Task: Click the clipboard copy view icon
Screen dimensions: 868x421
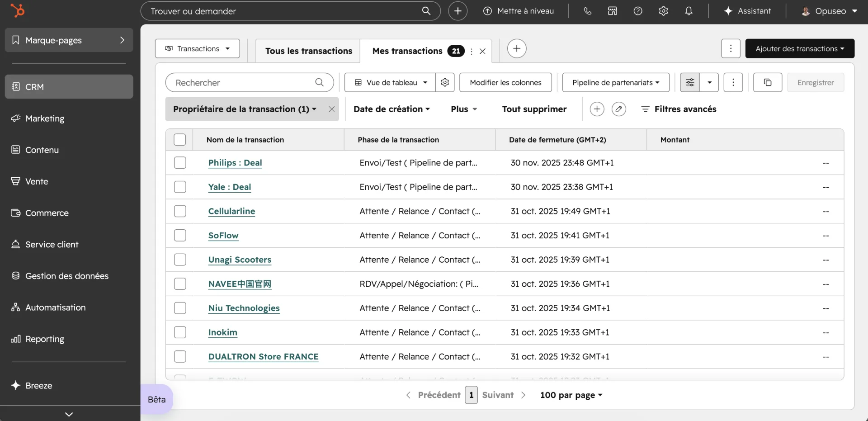Action: (767, 82)
